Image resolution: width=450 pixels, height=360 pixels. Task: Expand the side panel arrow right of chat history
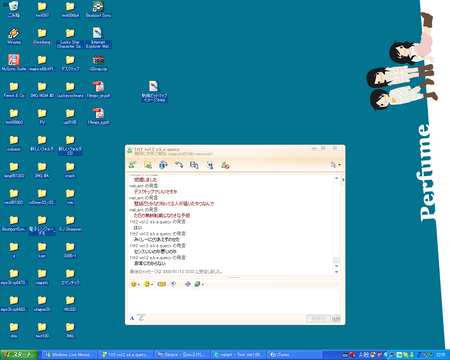coord(343,180)
